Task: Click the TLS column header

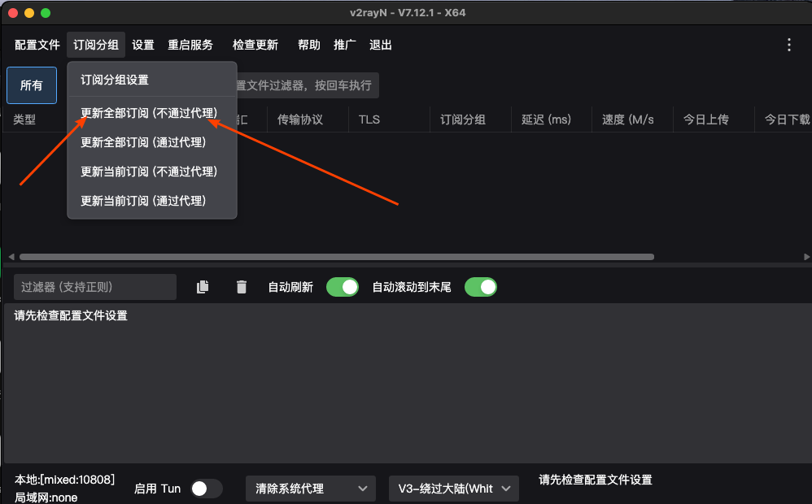Action: pos(369,119)
